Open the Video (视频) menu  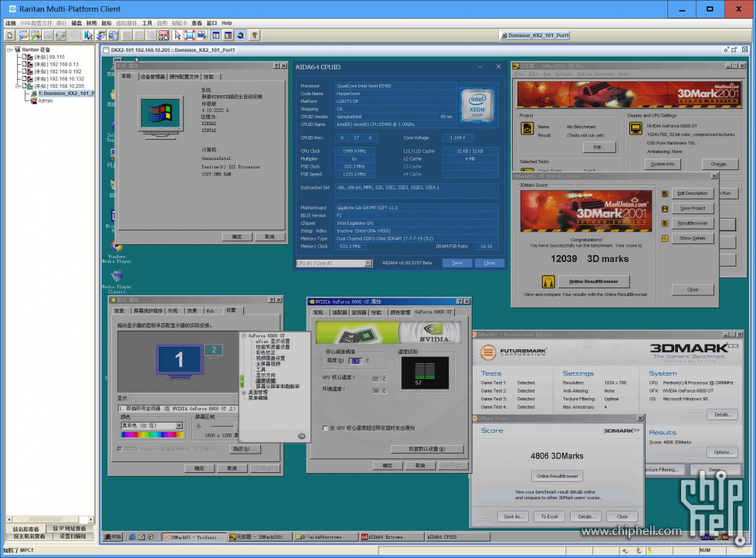point(91,23)
